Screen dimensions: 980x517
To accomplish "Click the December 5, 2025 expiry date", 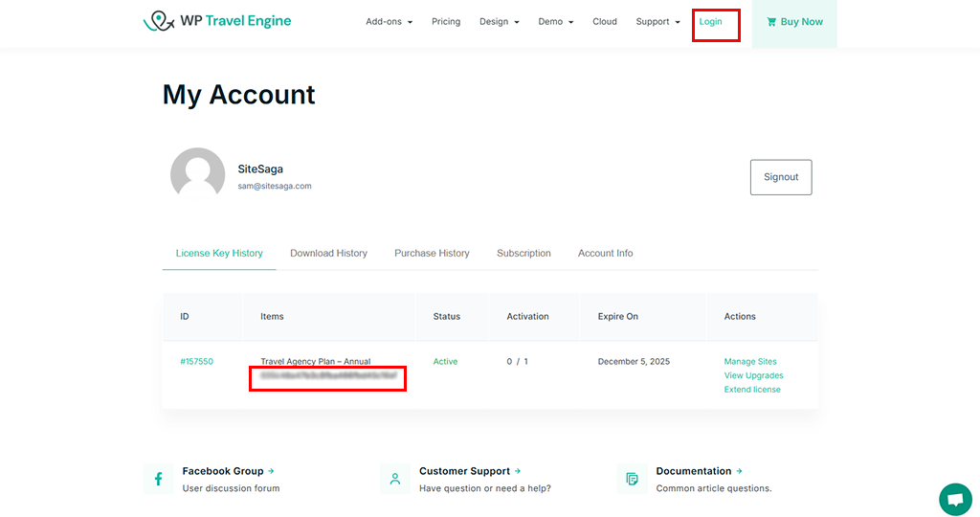I will pos(634,361).
